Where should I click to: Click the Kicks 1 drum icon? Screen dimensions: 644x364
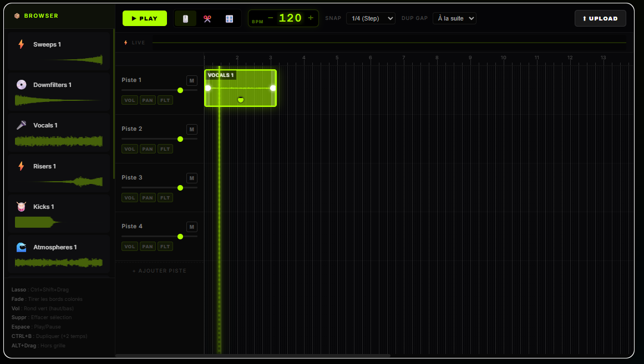pos(21,207)
